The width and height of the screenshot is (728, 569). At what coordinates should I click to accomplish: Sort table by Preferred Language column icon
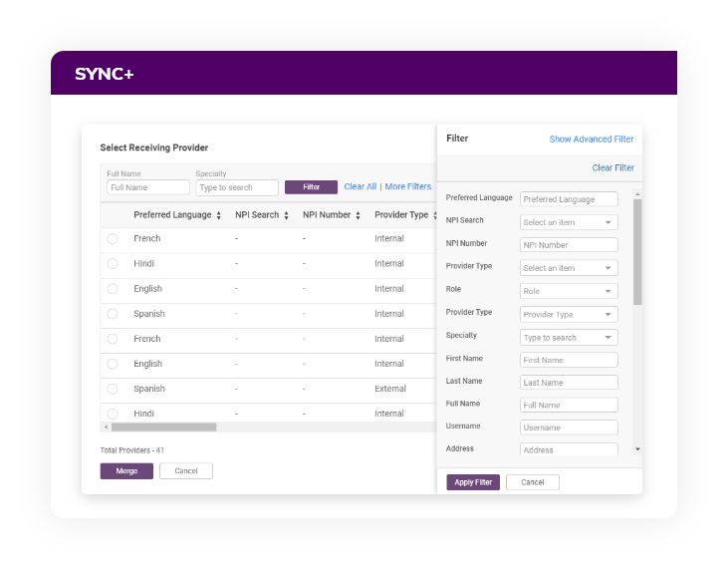pyautogui.click(x=218, y=215)
